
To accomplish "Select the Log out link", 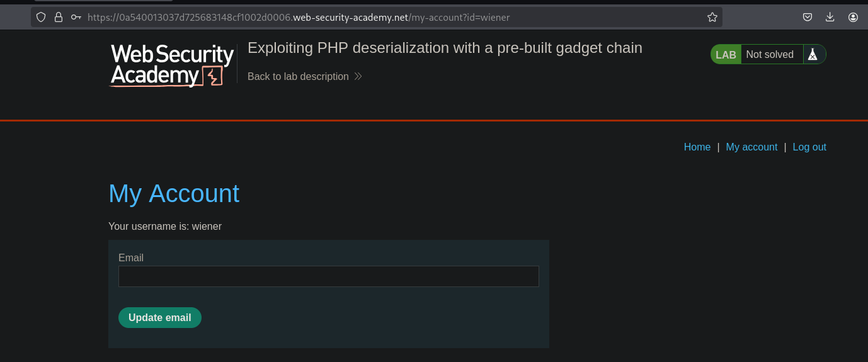I will pyautogui.click(x=809, y=147).
